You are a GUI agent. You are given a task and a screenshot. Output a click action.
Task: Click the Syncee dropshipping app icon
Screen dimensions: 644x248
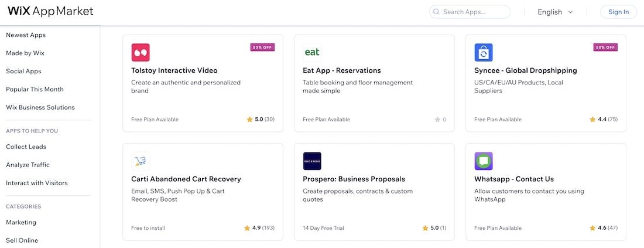tap(484, 53)
